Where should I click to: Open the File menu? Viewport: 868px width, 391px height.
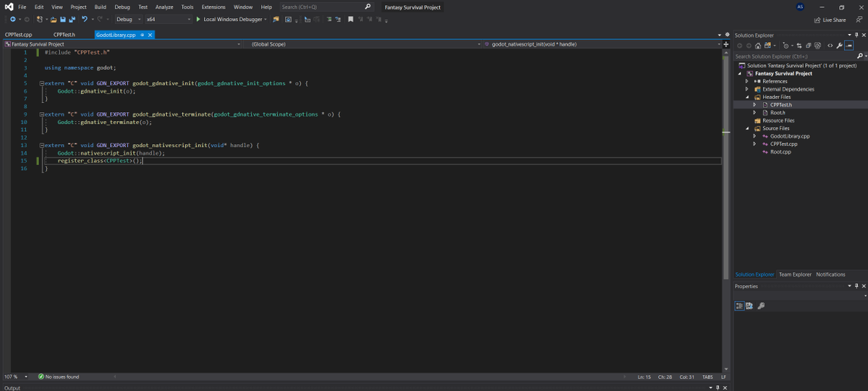(x=22, y=7)
